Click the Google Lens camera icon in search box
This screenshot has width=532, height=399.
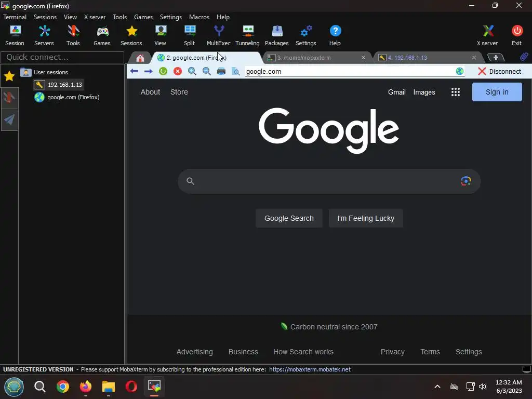point(466,181)
